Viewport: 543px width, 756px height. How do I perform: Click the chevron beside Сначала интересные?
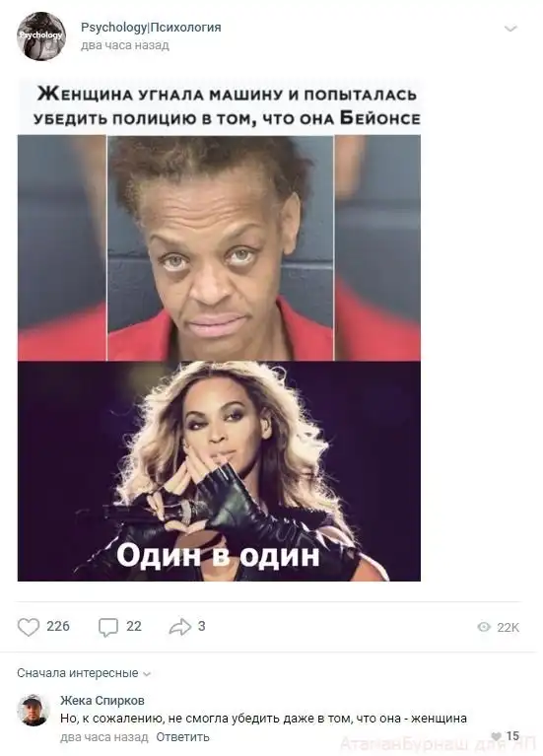[x=147, y=674]
